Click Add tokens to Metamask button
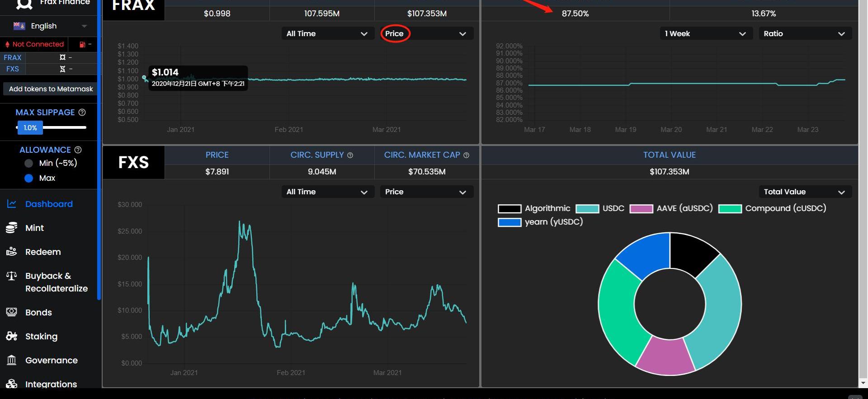This screenshot has height=399, width=868. coord(51,89)
